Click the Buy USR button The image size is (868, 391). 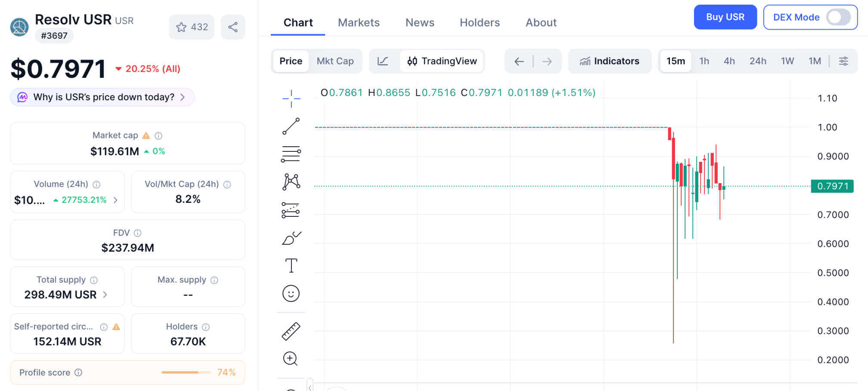click(x=725, y=17)
